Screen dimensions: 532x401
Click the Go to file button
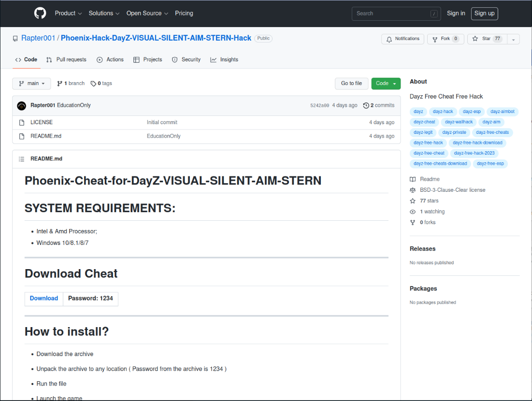(351, 84)
